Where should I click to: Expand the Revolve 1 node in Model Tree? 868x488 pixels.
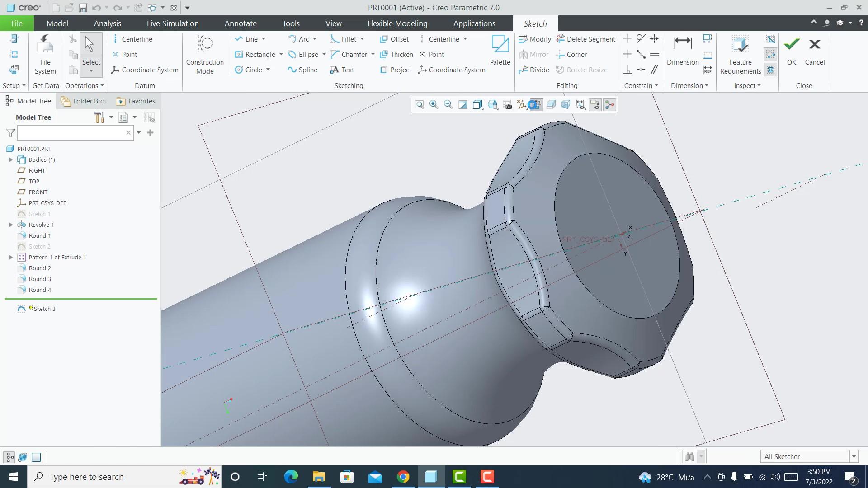[11, 225]
